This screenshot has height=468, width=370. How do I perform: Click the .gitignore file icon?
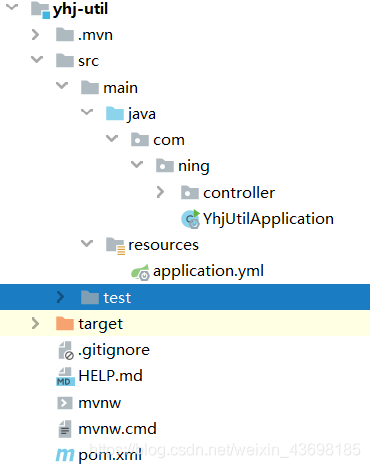[x=66, y=350]
